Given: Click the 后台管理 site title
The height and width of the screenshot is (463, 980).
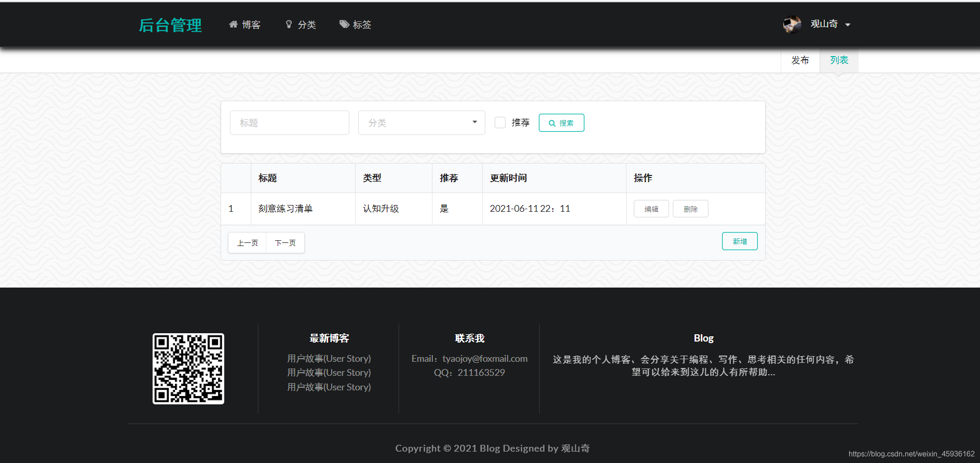Looking at the screenshot, I should pos(170,25).
